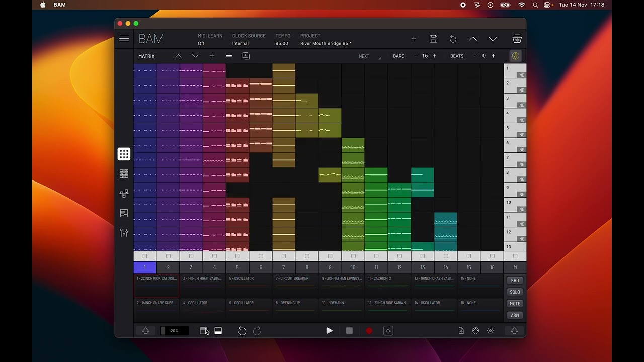Toggle the automation curve button

(388, 331)
